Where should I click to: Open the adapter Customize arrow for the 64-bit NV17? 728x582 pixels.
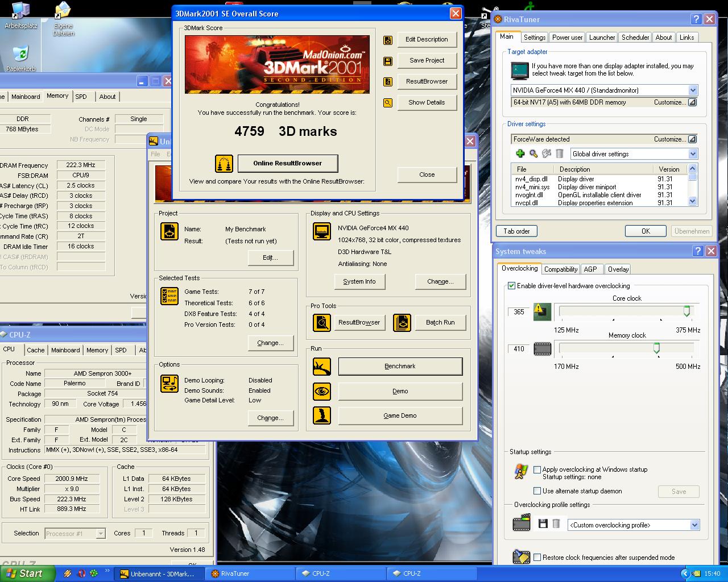pyautogui.click(x=692, y=103)
